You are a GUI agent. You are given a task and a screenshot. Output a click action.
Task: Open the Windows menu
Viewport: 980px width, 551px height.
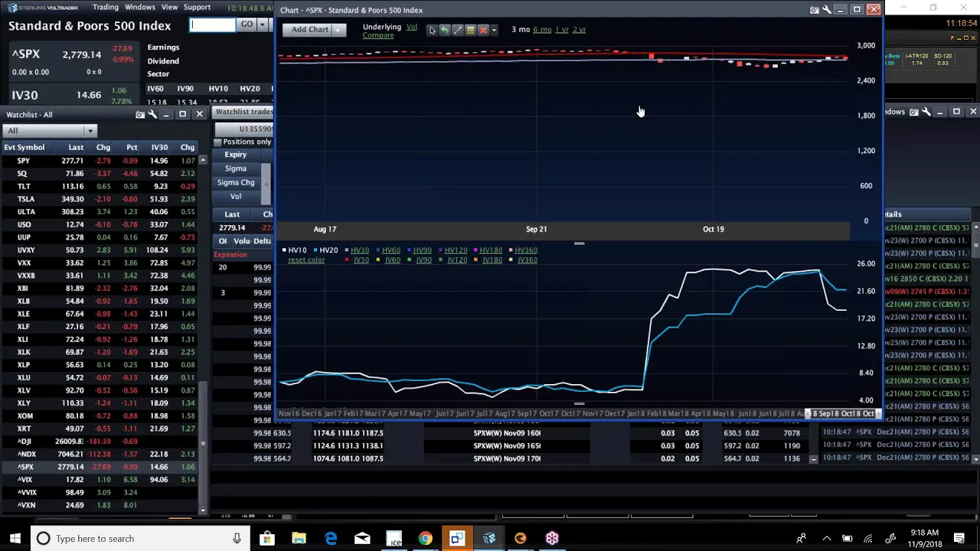point(140,7)
